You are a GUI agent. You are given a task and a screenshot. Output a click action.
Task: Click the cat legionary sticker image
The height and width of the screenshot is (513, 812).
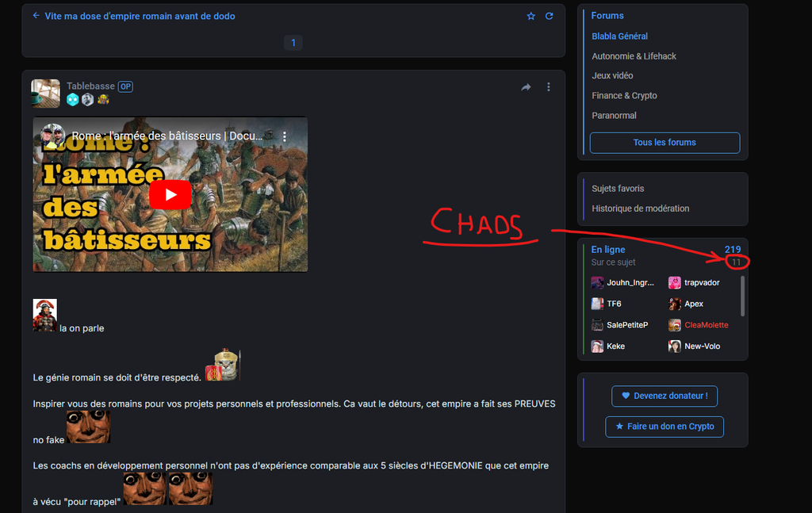(x=223, y=365)
